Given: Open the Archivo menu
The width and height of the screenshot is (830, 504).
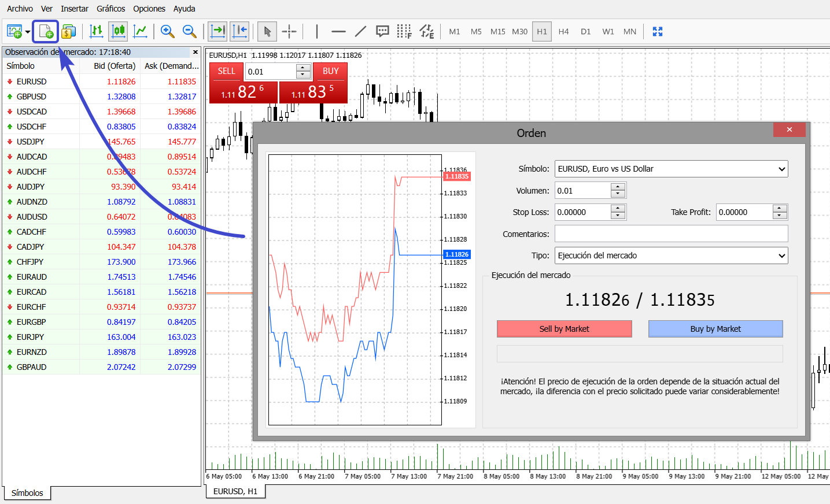Looking at the screenshot, I should coord(20,9).
